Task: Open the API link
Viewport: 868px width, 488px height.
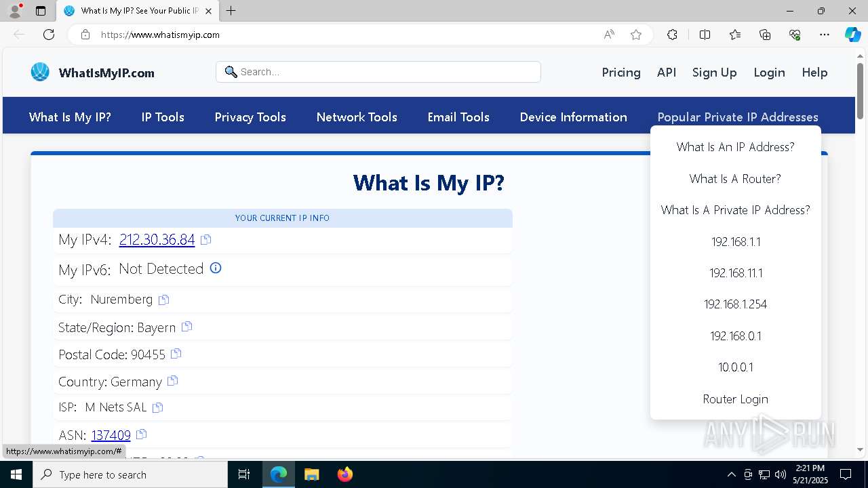Action: pos(667,73)
